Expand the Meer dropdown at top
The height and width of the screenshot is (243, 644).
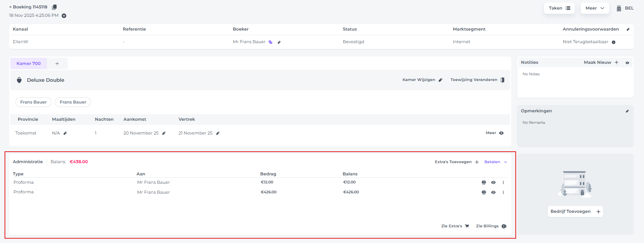tap(595, 8)
